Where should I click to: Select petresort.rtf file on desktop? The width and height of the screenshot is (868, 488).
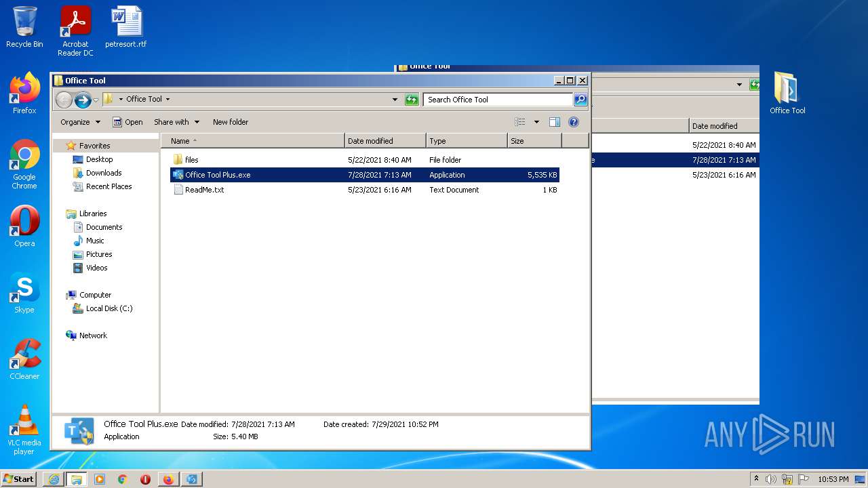125,27
